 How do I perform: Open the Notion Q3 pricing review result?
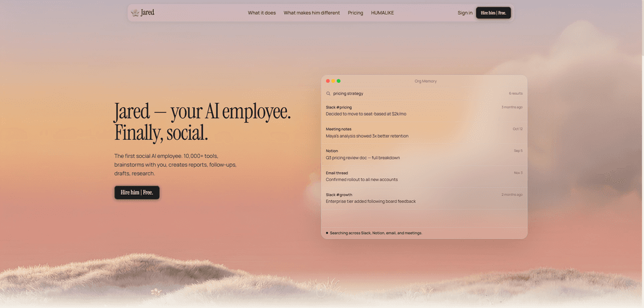pyautogui.click(x=424, y=154)
